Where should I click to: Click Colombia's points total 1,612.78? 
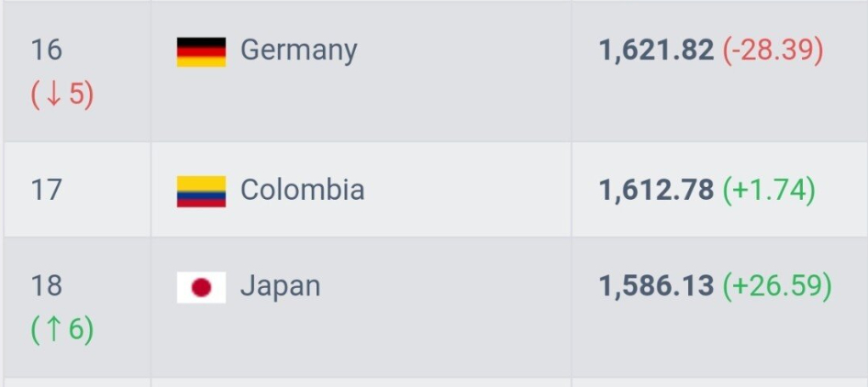tap(656, 190)
